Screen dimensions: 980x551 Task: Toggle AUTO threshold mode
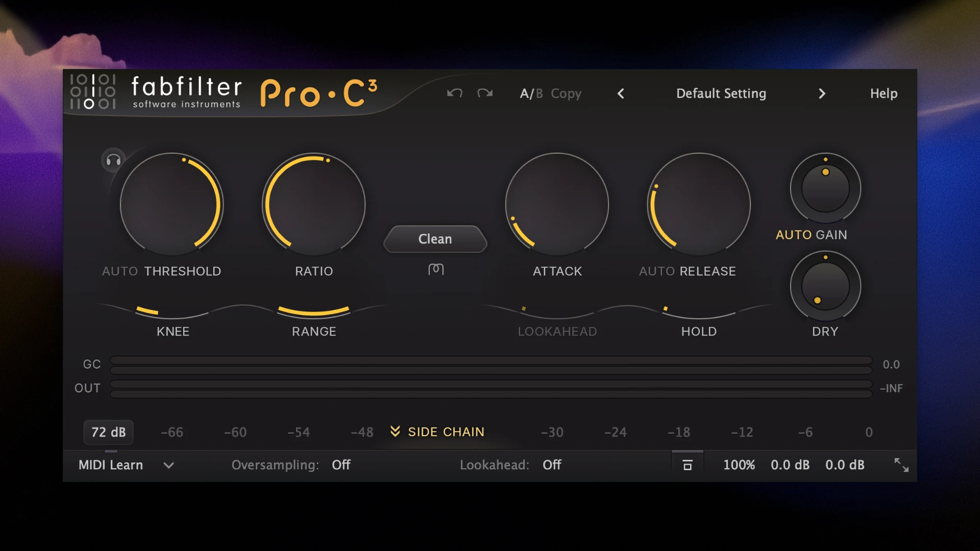[120, 271]
